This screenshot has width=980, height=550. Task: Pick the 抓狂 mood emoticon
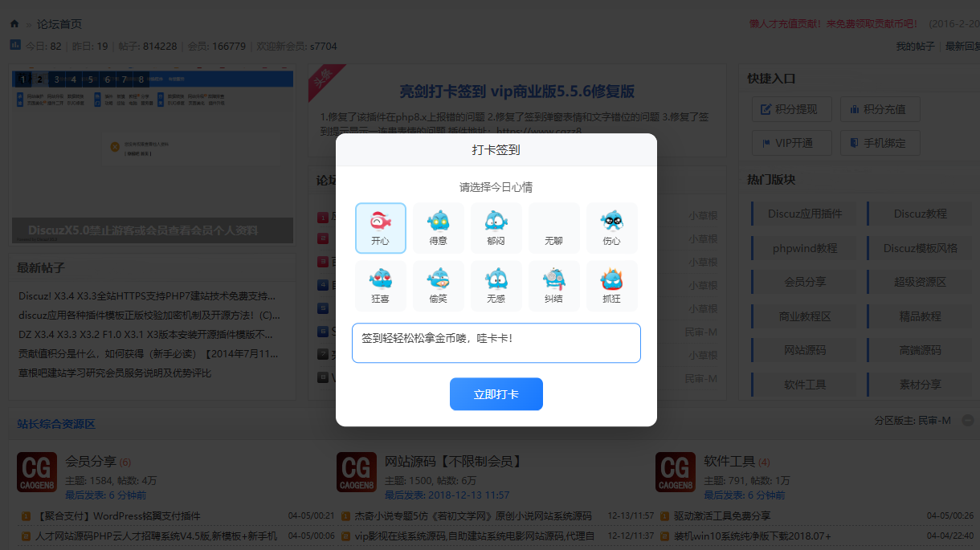coord(611,286)
